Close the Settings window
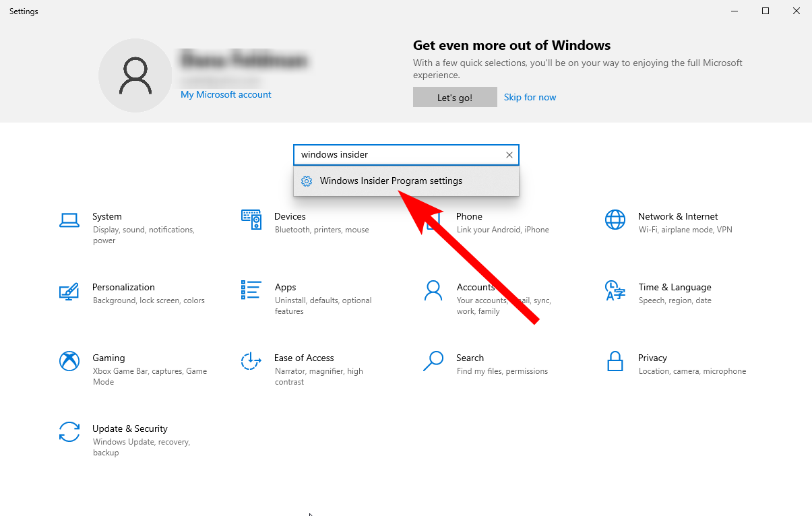The image size is (812, 516). pos(797,11)
